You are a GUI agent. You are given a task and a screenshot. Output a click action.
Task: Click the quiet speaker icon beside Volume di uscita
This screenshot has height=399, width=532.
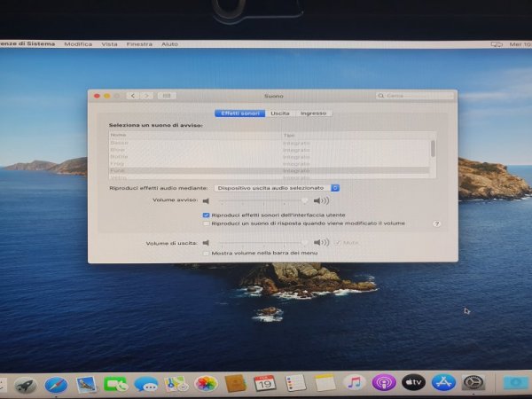tap(206, 243)
